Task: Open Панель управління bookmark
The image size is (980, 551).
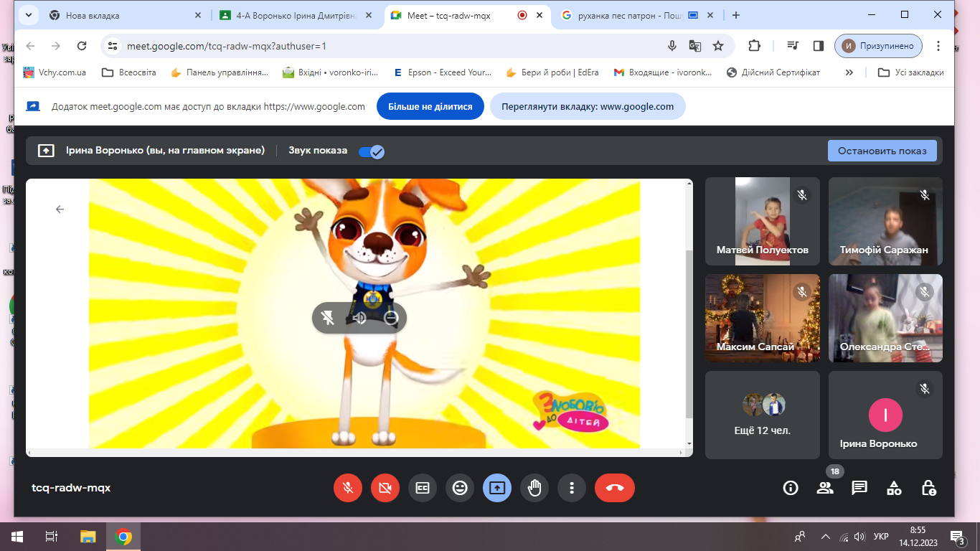Action: pyautogui.click(x=220, y=72)
